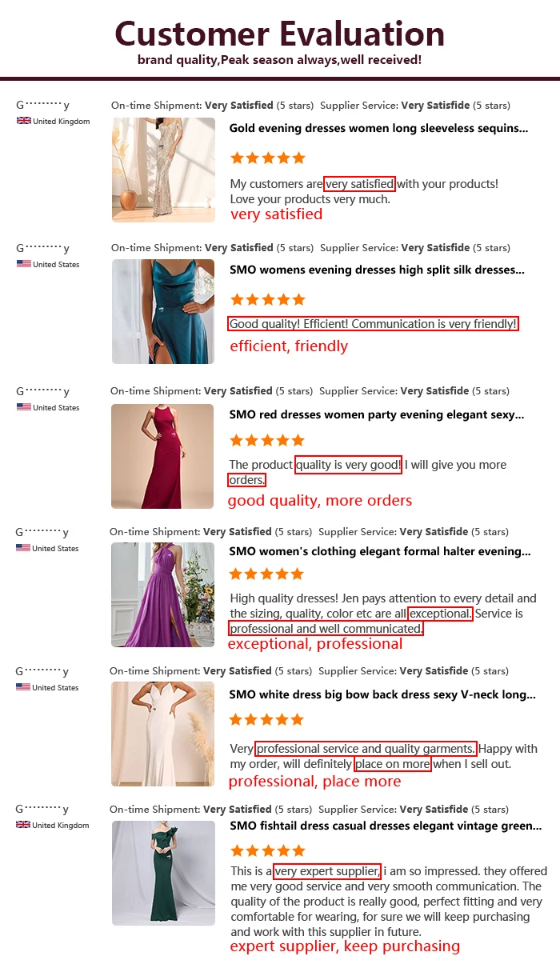This screenshot has height=960, width=560.
Task: Click the 'Customer Evaluation' heading
Action: (x=280, y=34)
